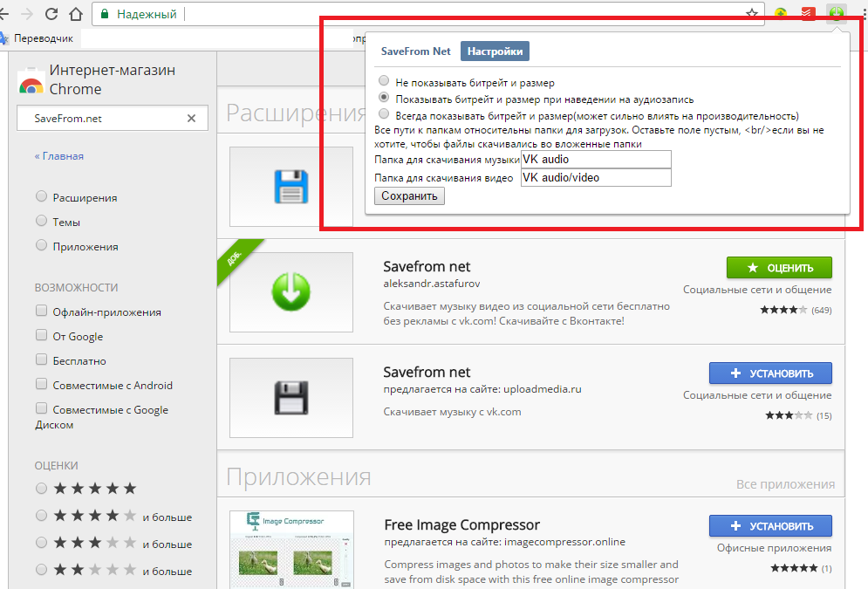Enable the Бесплатно checkbox
The image size is (868, 589).
41,360
